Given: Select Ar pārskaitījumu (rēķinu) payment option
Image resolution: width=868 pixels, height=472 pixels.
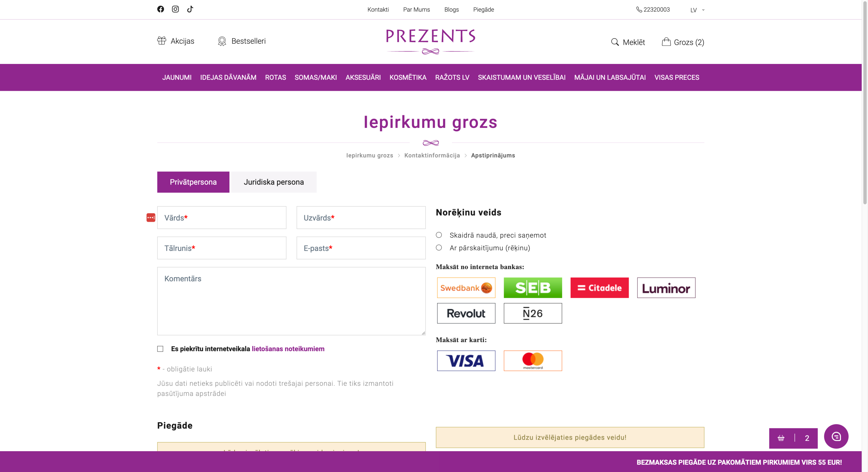Looking at the screenshot, I should pyautogui.click(x=439, y=248).
